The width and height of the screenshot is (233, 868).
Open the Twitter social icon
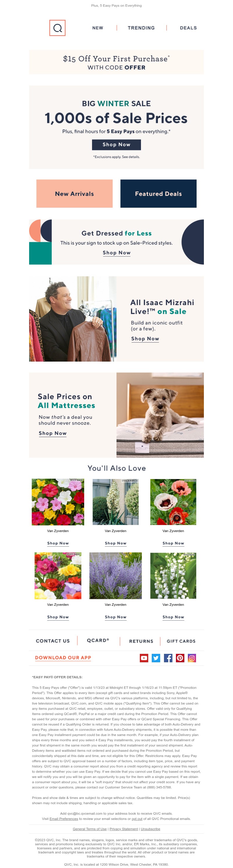tap(156, 658)
